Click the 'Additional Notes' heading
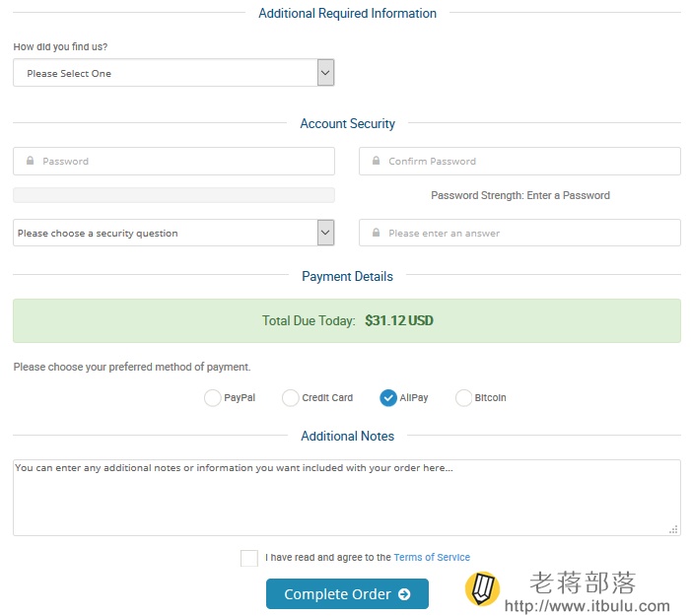Image resolution: width=691 pixels, height=616 pixels. coord(348,437)
